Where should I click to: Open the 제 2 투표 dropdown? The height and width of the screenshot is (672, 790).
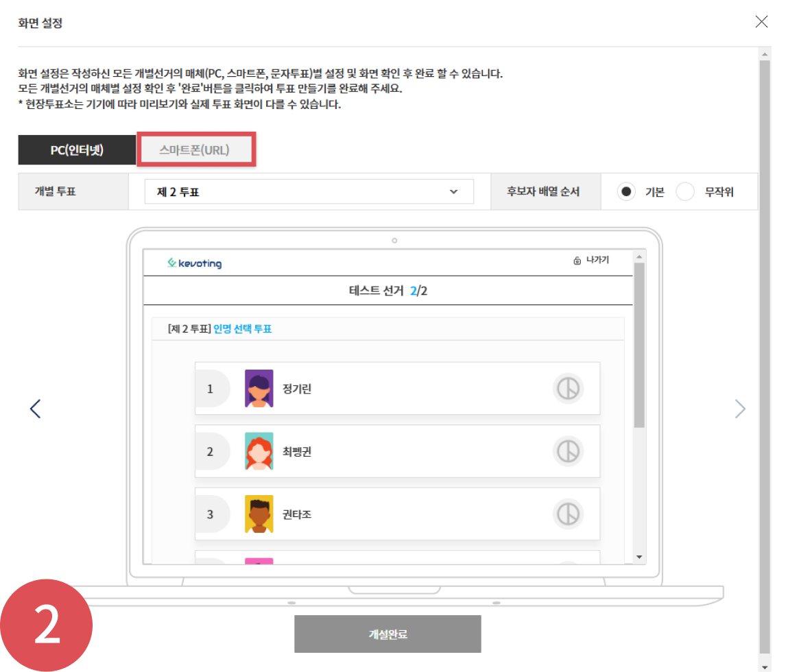tap(309, 192)
